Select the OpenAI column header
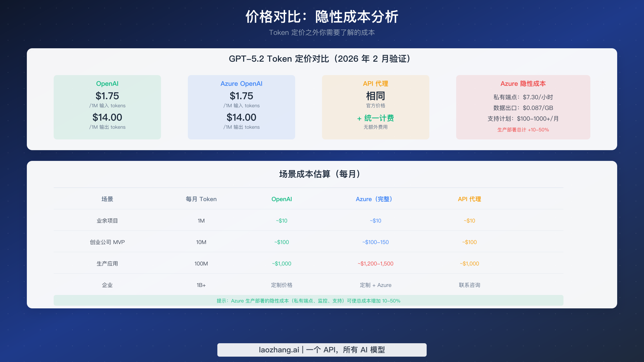The image size is (644, 362). click(x=282, y=199)
